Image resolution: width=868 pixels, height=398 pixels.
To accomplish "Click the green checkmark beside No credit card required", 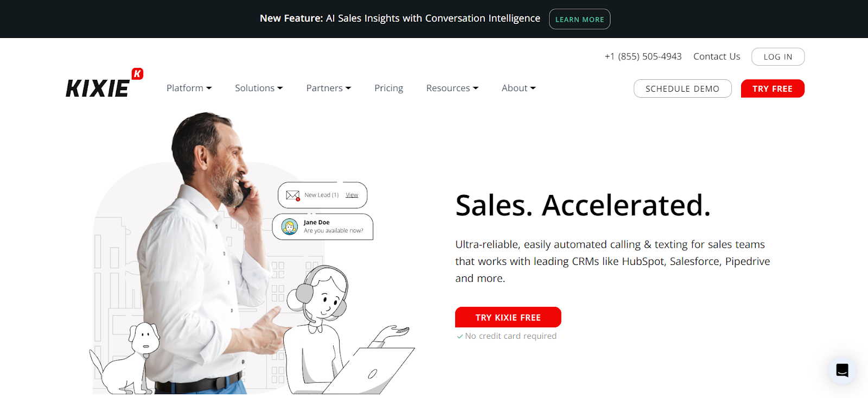I will tap(459, 337).
